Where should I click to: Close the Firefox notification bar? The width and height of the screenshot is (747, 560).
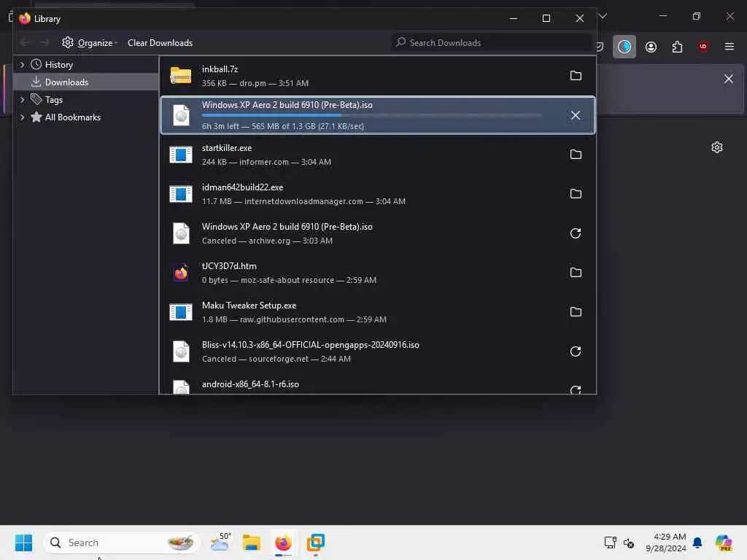(x=729, y=79)
